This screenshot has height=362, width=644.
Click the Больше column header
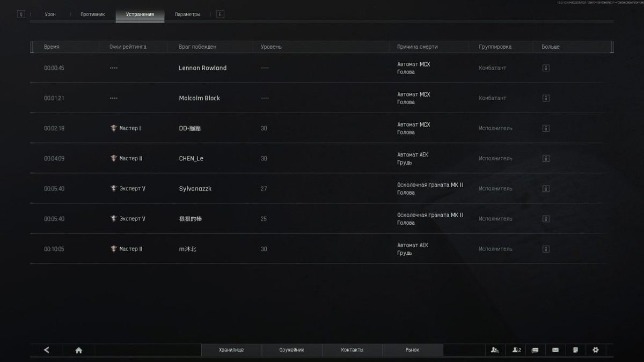(x=551, y=47)
